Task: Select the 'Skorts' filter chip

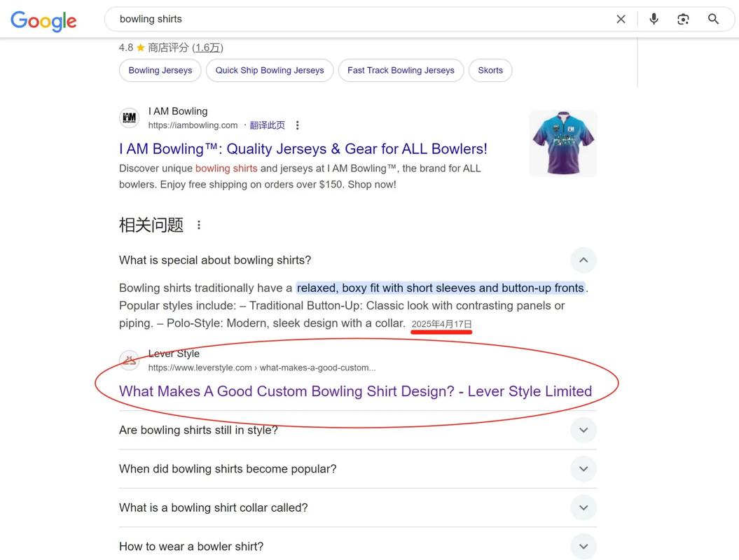Action: click(x=490, y=69)
